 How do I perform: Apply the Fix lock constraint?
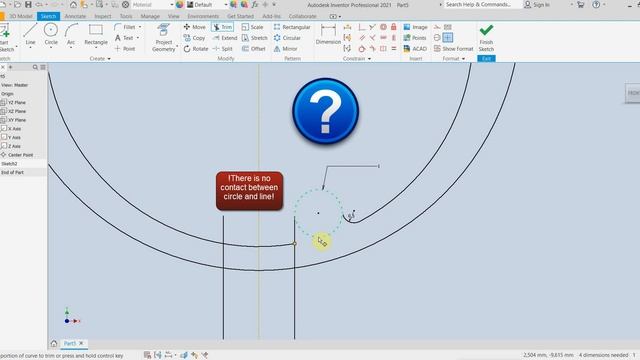[393, 27]
